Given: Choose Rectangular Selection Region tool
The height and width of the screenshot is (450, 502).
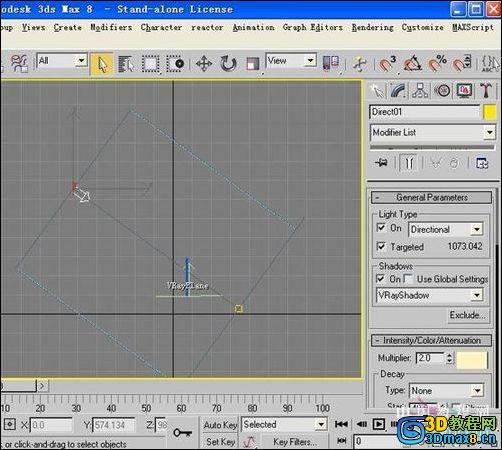Looking at the screenshot, I should point(150,63).
